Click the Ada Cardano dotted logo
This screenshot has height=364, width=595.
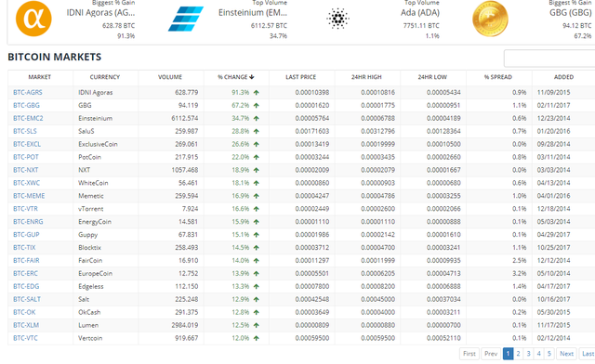(337, 19)
